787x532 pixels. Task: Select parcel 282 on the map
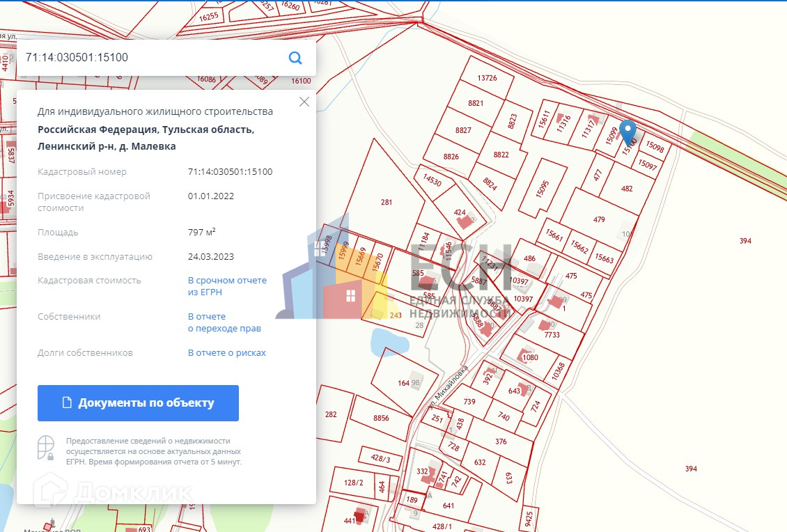click(331, 415)
